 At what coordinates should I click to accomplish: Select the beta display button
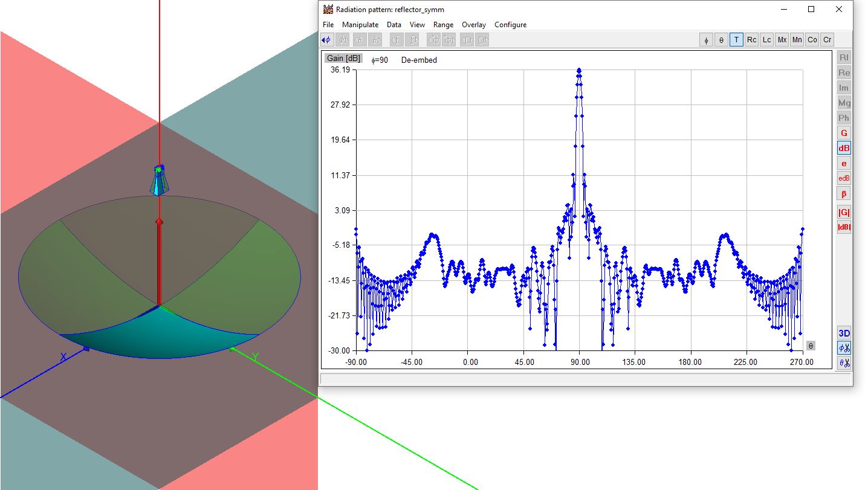[844, 193]
